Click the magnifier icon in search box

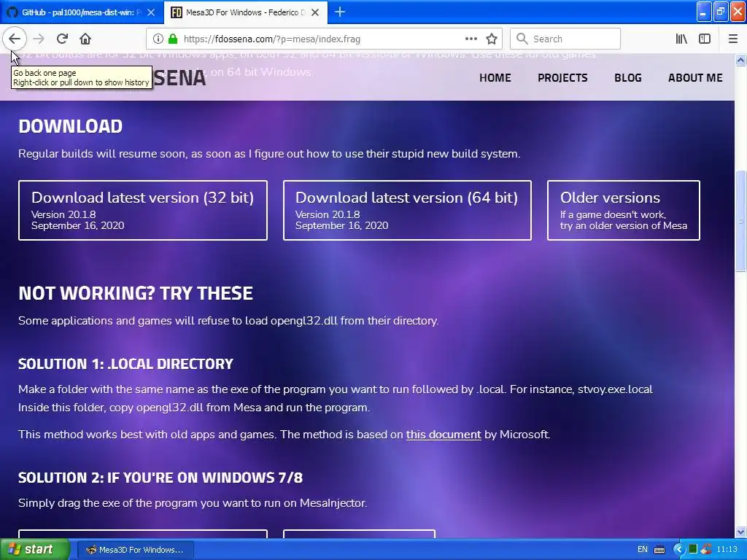pyautogui.click(x=522, y=39)
